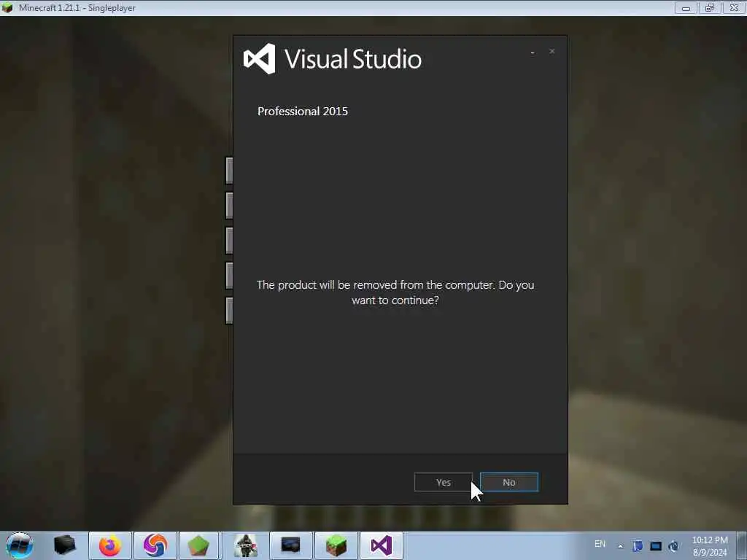The height and width of the screenshot is (560, 747).
Task: Minimize the Visual Studio setup dialog
Action: pos(533,52)
